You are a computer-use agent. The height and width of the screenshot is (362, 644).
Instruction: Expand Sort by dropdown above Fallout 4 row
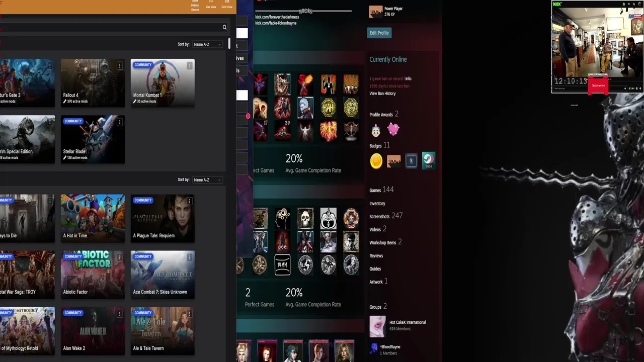point(207,44)
